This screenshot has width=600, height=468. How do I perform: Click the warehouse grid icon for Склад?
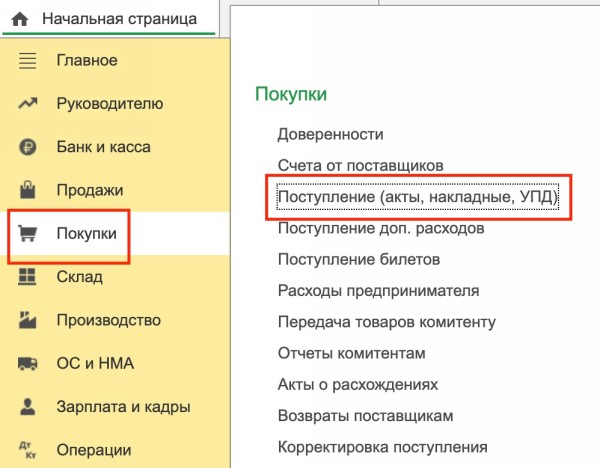click(28, 277)
